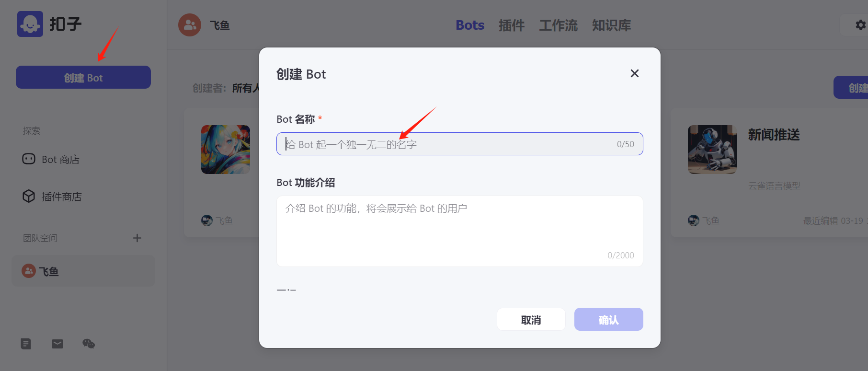This screenshot has width=868, height=371.
Task: Open 插件商店 from sidebar
Action: pyautogui.click(x=52, y=197)
